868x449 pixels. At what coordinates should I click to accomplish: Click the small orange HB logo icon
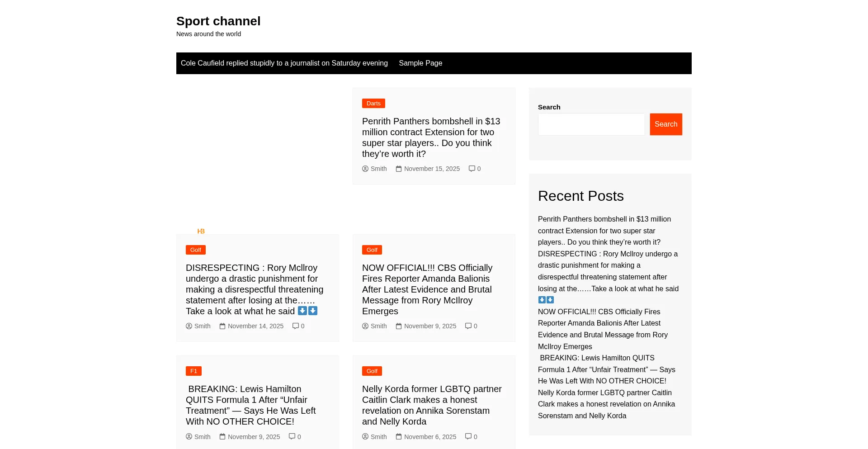201,231
